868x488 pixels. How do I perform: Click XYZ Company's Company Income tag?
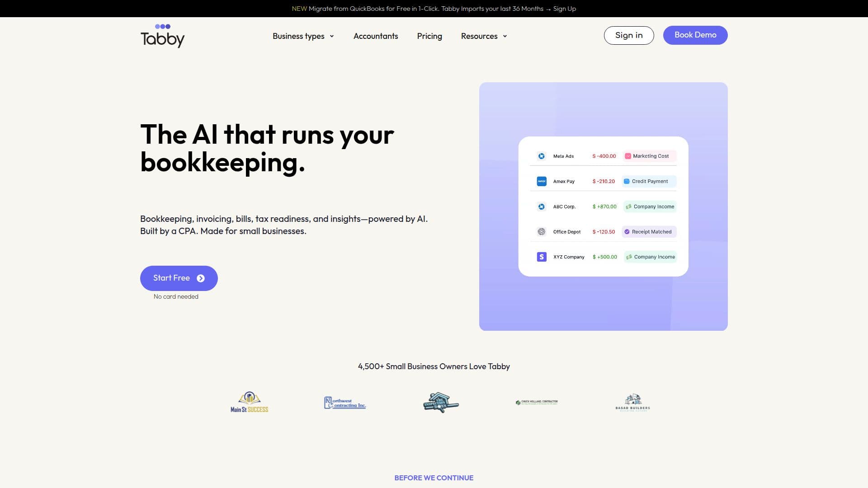click(x=650, y=257)
